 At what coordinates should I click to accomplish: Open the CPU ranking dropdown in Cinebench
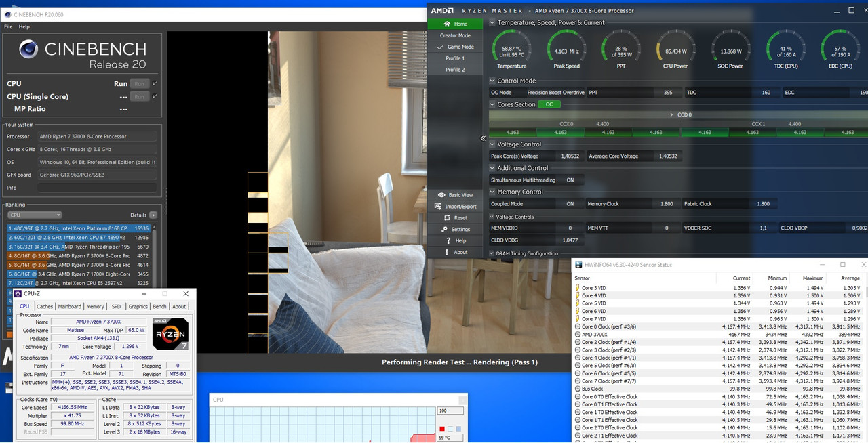pos(34,215)
